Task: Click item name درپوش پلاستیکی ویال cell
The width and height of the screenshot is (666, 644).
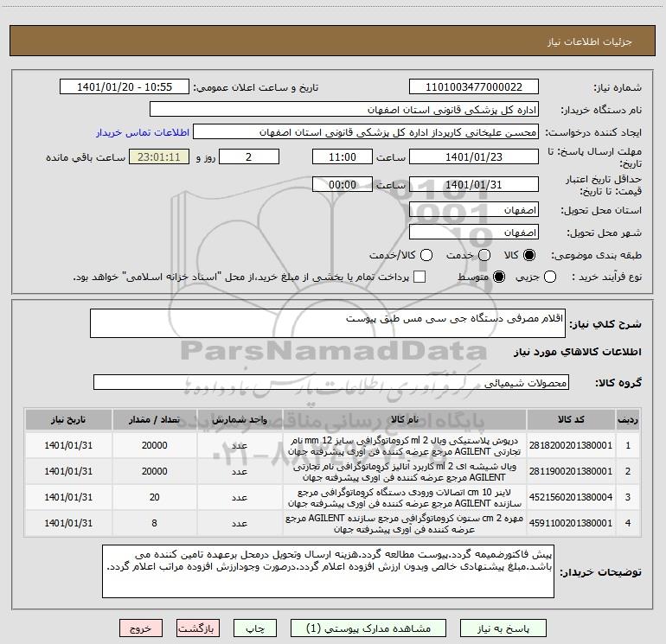Action: point(405,445)
